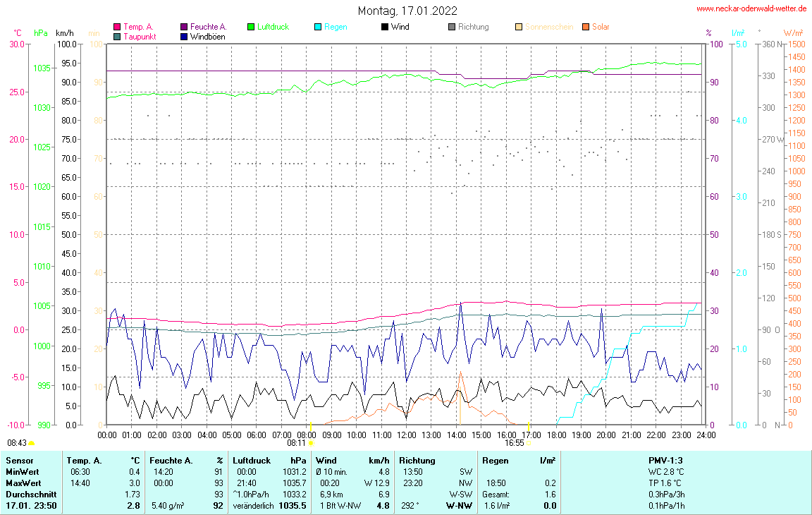This screenshot has width=812, height=515.
Task: Click the 12:00 time axis label
Action: [x=407, y=436]
